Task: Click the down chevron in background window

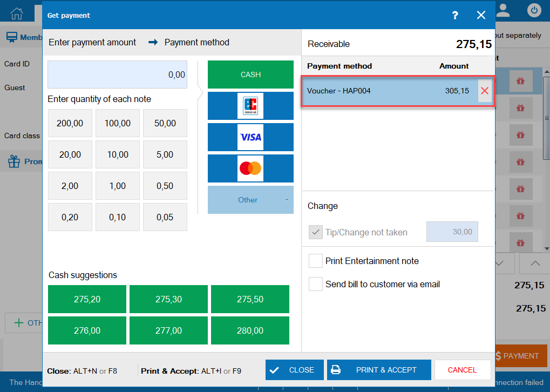Action: tap(500, 263)
